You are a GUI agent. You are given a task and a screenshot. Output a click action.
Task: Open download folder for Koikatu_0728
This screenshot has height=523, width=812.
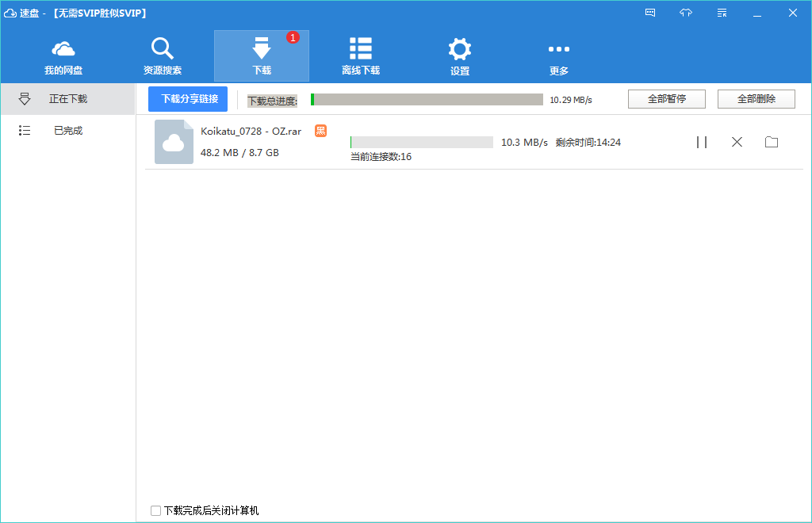772,142
